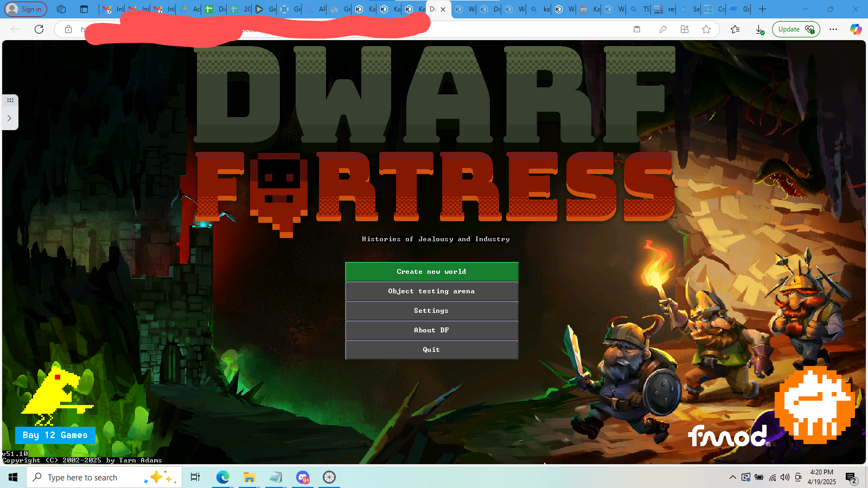Click the Create new world button
Image resolution: width=868 pixels, height=488 pixels.
pyautogui.click(x=432, y=272)
